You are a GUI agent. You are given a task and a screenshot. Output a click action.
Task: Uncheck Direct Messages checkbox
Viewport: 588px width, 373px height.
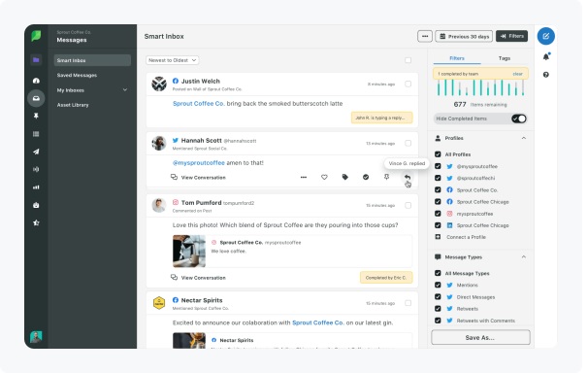pyautogui.click(x=438, y=297)
